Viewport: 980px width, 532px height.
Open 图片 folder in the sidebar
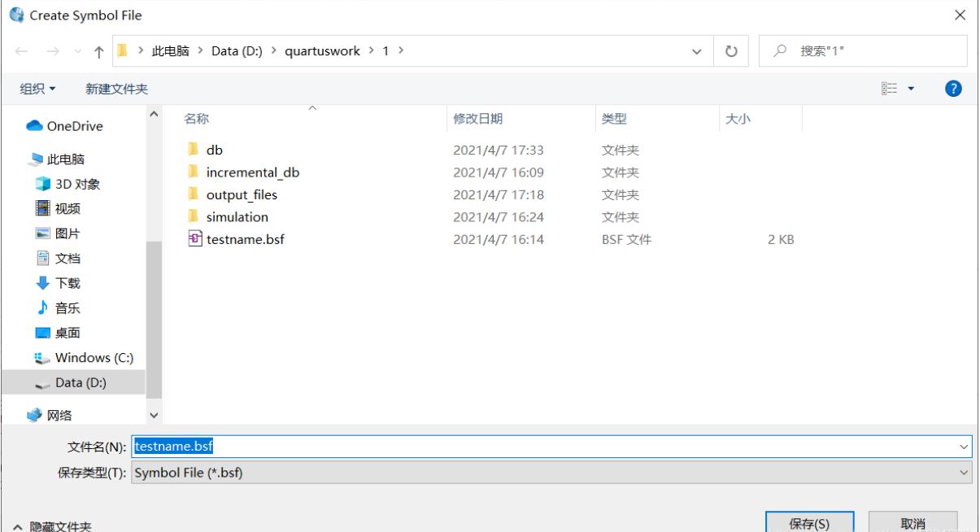59,233
